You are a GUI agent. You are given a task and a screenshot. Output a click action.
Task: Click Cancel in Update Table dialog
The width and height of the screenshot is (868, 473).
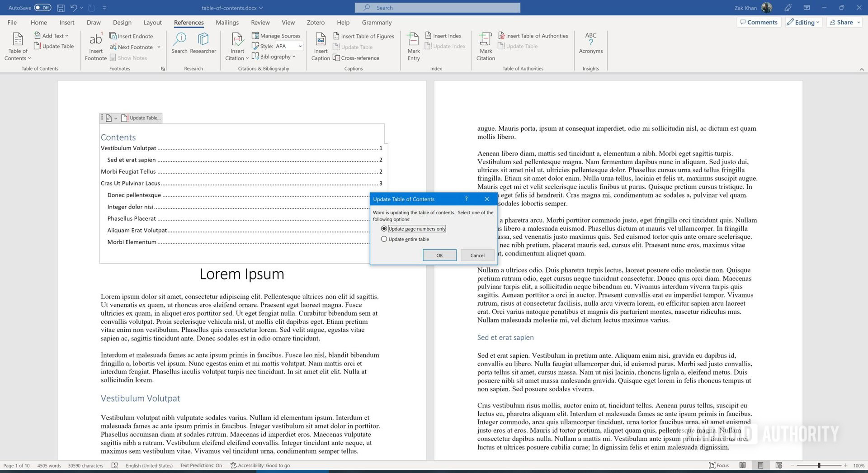tap(477, 255)
